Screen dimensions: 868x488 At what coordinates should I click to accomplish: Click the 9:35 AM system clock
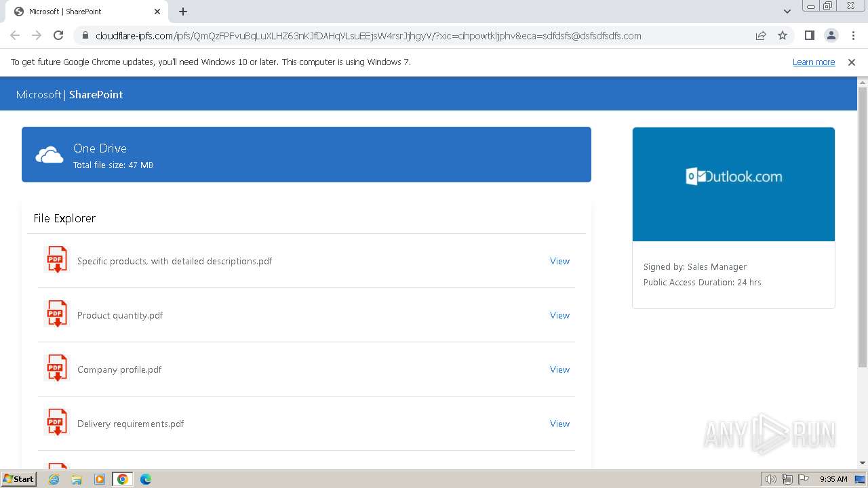pyautogui.click(x=833, y=479)
